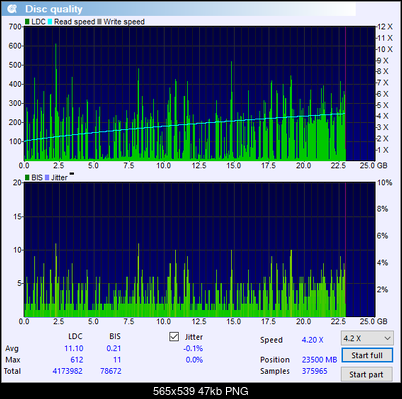Click the LDC column header
This screenshot has height=399, width=402.
tap(75, 336)
